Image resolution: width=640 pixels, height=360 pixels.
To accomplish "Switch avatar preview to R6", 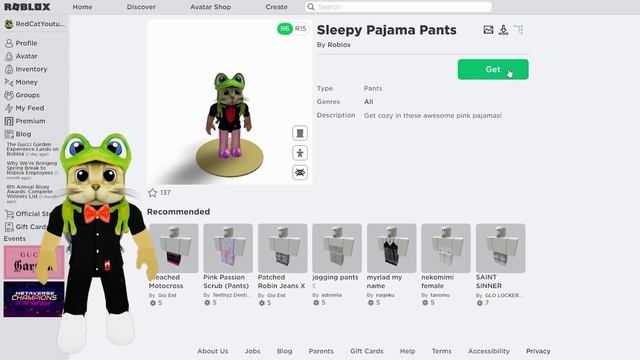I will click(284, 29).
